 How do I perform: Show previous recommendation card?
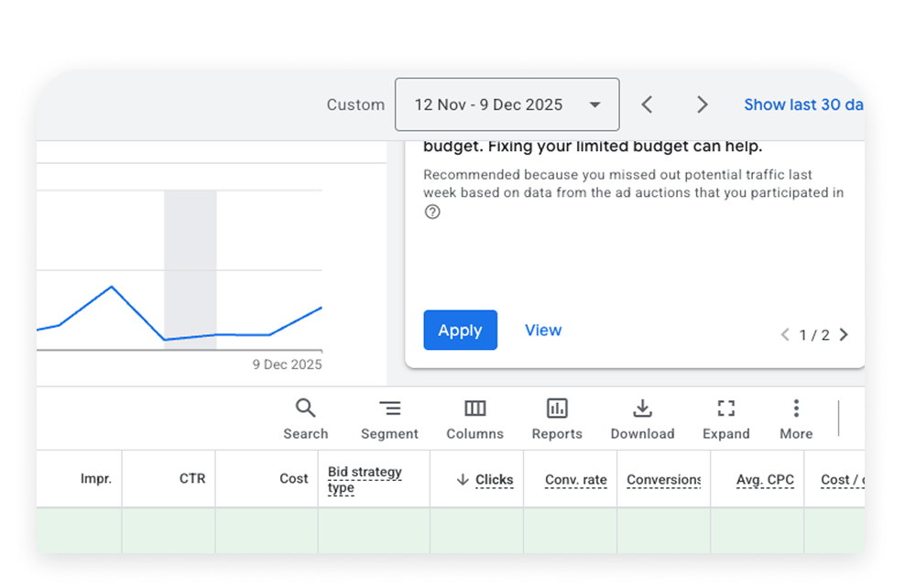[x=785, y=335]
